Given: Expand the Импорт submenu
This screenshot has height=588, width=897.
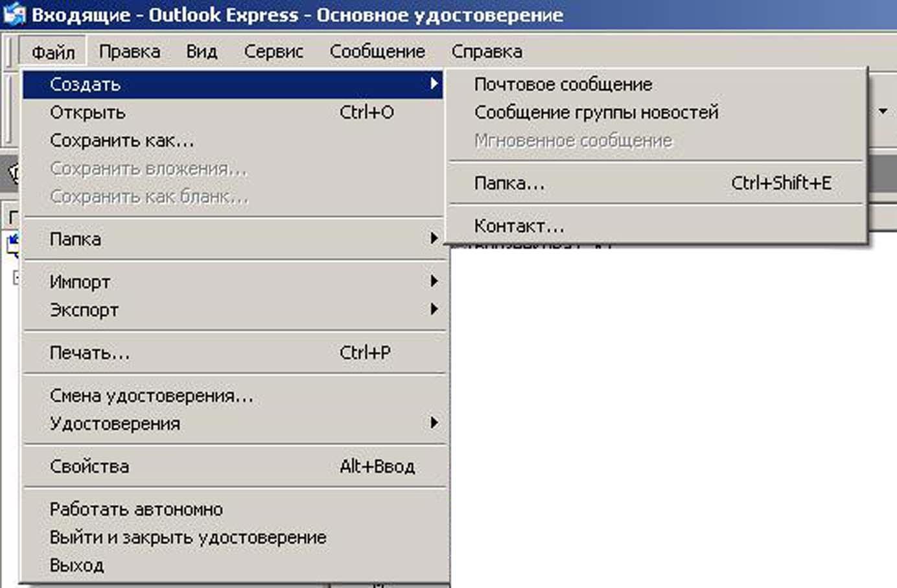Looking at the screenshot, I should (233, 281).
